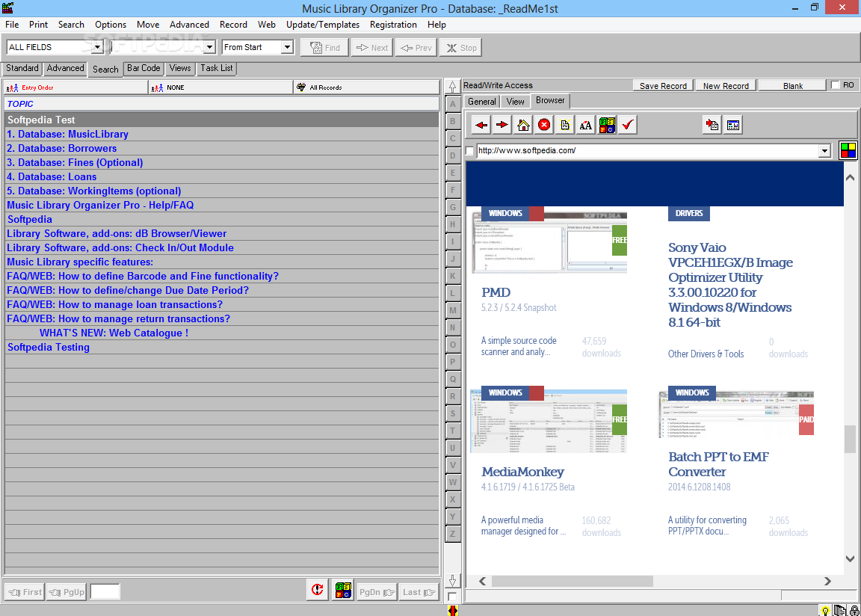Click the down arrow below alphabet index
Image resolution: width=861 pixels, height=616 pixels.
click(452, 581)
